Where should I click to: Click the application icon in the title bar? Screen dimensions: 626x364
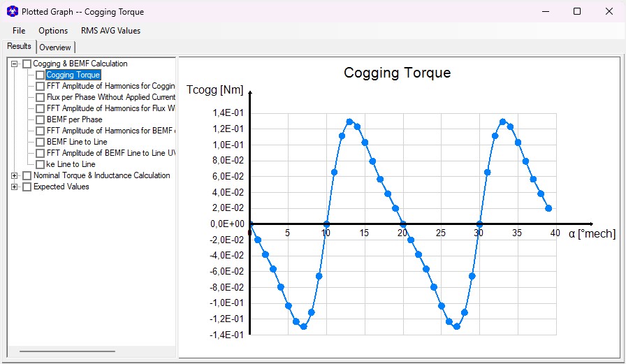pyautogui.click(x=13, y=12)
